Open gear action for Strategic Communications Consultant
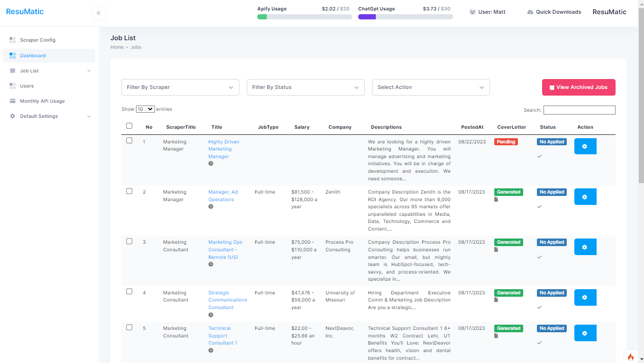644x363 pixels. (x=585, y=297)
